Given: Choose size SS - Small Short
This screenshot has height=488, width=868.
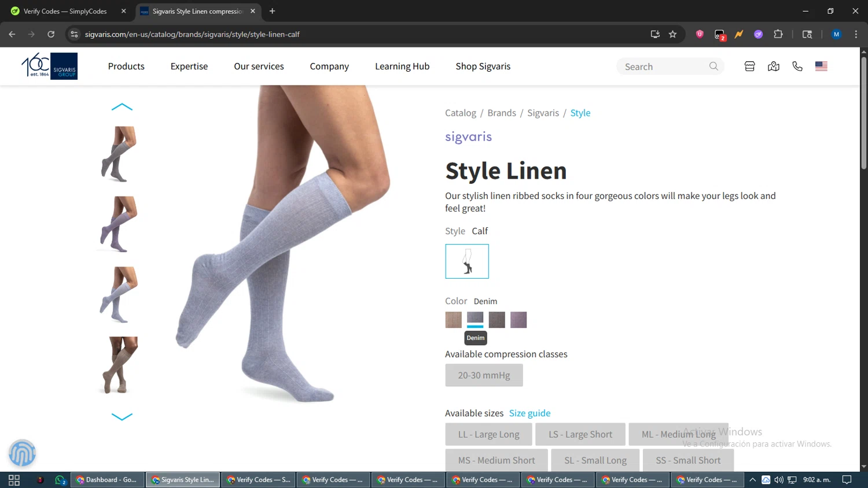Looking at the screenshot, I should pos(688,460).
